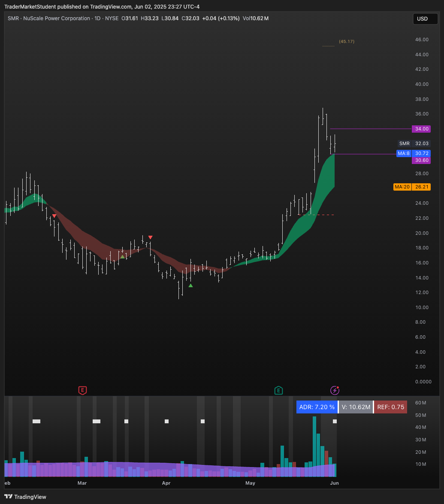Image resolution: width=444 pixels, height=504 pixels.
Task: Click the +0.04 (+0.13%) change value
Action: [x=221, y=18]
